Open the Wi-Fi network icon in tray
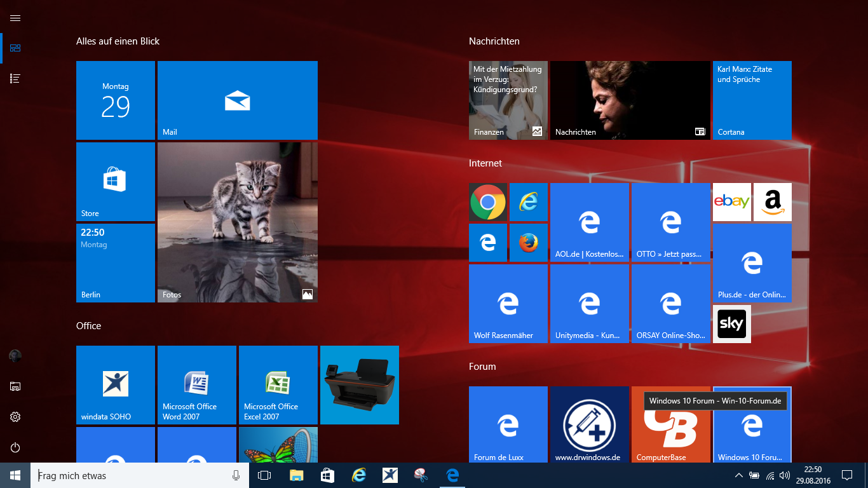This screenshot has height=488, width=868. coord(770,475)
